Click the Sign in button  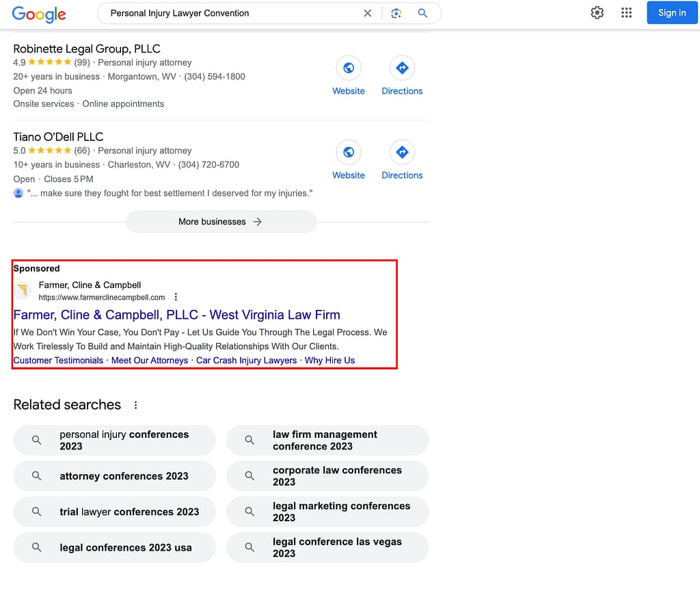(672, 12)
